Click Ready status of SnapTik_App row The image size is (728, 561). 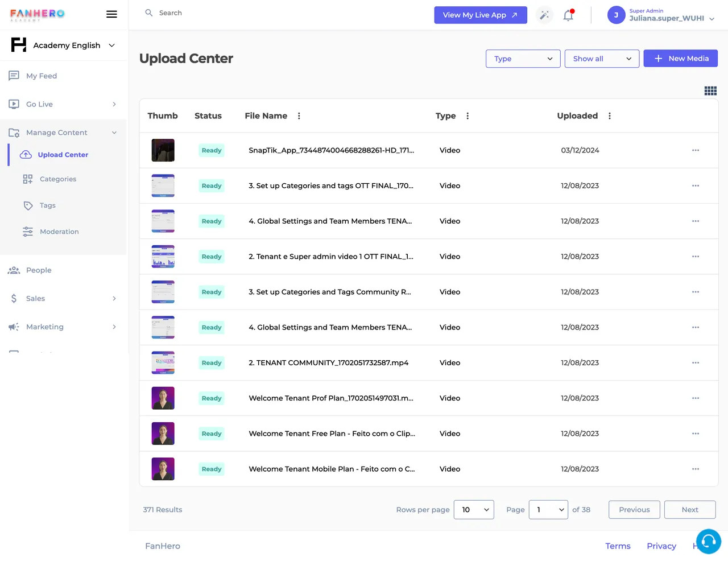212,150
